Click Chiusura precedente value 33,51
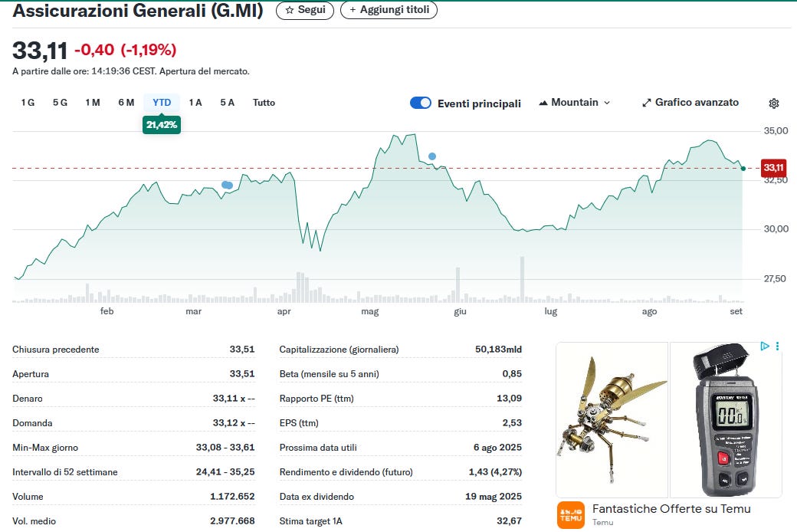The height and width of the screenshot is (532, 797). point(242,350)
